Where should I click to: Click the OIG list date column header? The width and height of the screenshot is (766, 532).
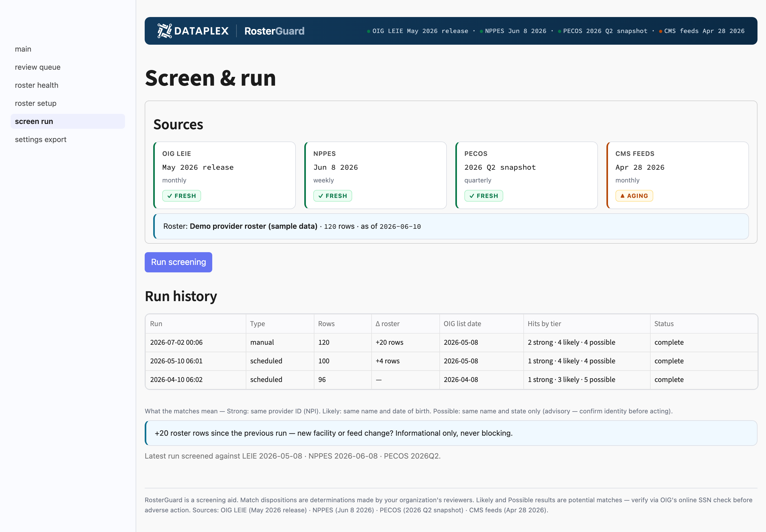(x=481, y=324)
